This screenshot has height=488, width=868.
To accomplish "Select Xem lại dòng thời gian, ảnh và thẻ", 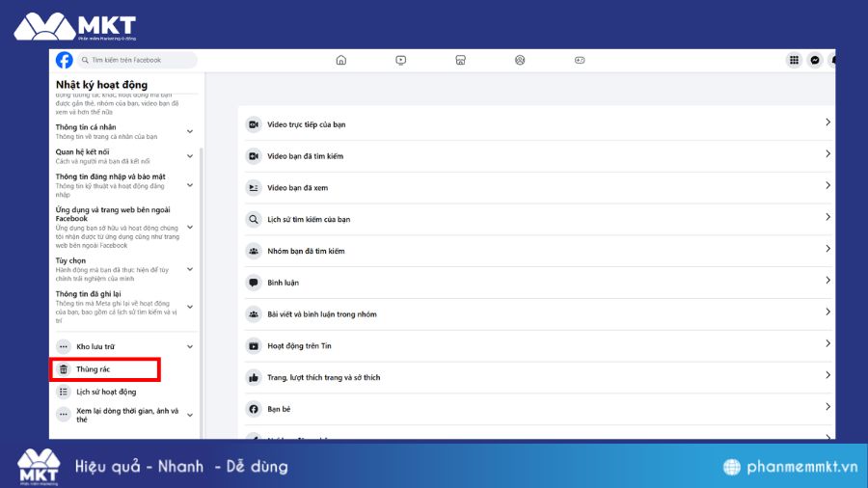I will 127,415.
